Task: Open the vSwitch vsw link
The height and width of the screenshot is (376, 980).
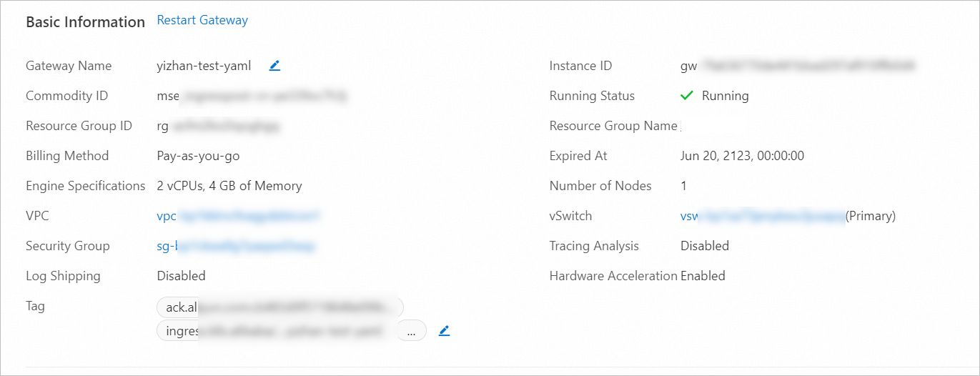Action: point(763,216)
